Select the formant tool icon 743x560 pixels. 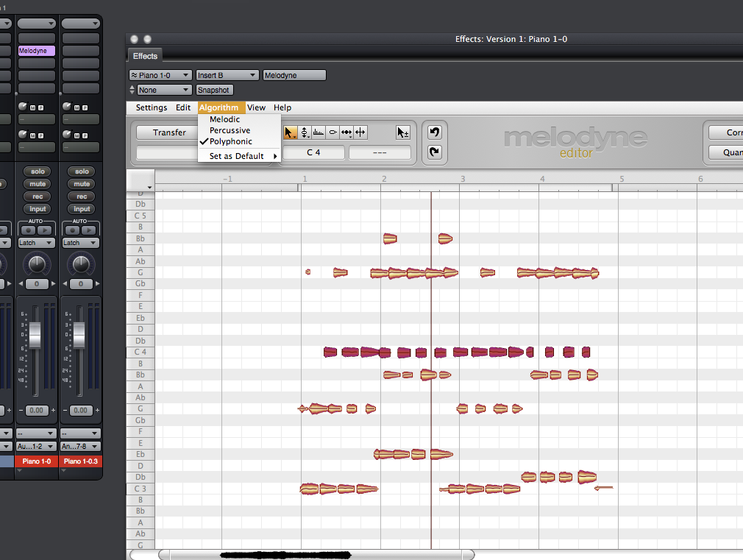click(319, 132)
